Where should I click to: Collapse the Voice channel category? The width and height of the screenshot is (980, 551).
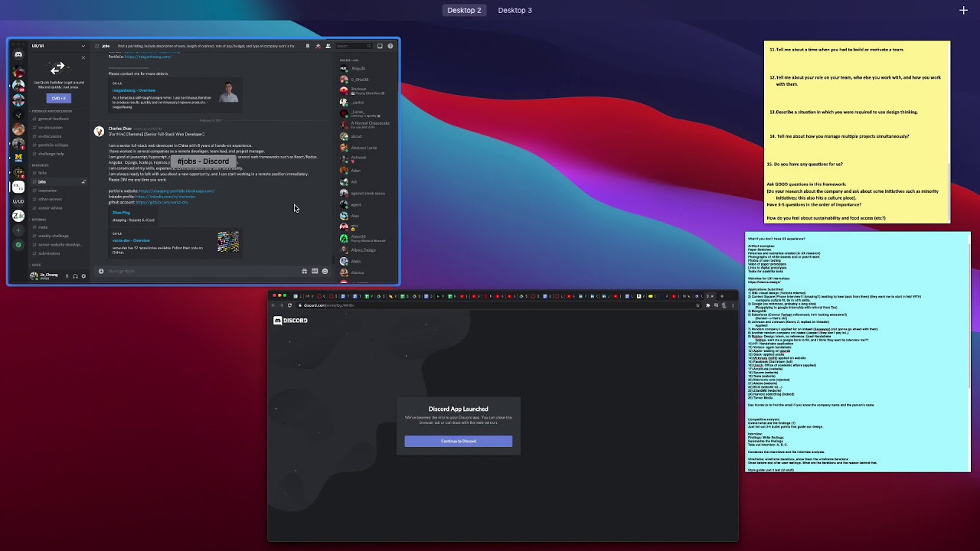36,265
